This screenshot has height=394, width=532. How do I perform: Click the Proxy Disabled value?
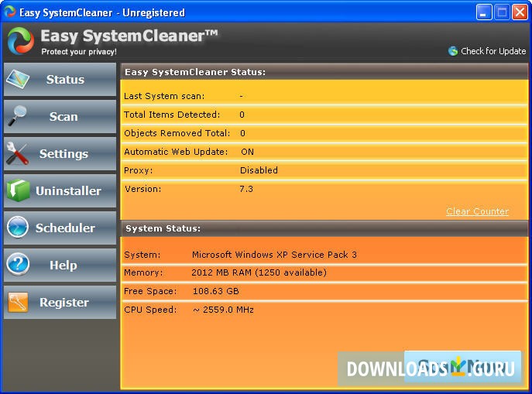pyautogui.click(x=259, y=170)
